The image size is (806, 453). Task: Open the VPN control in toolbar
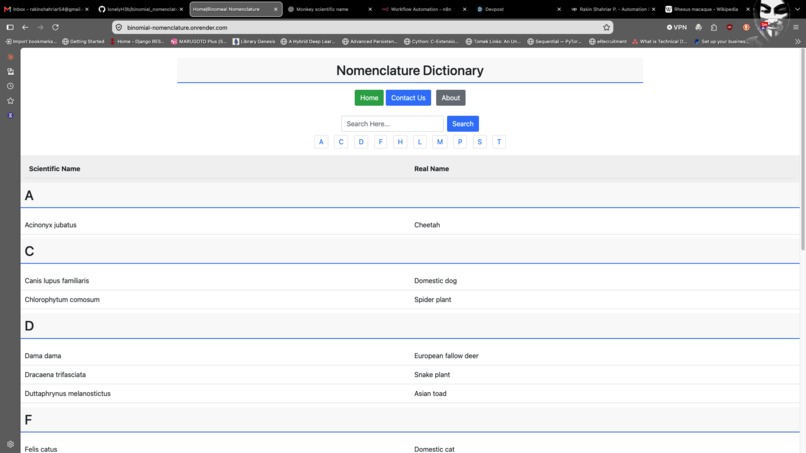[676, 27]
